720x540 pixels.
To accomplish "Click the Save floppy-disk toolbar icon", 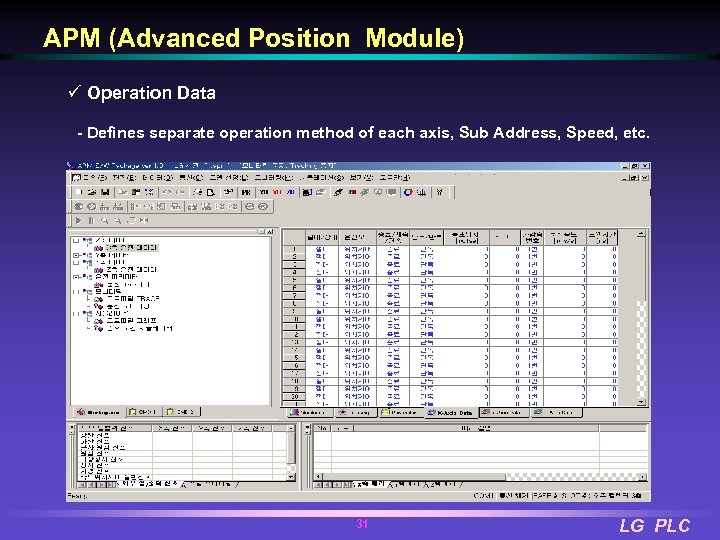I will point(104,192).
